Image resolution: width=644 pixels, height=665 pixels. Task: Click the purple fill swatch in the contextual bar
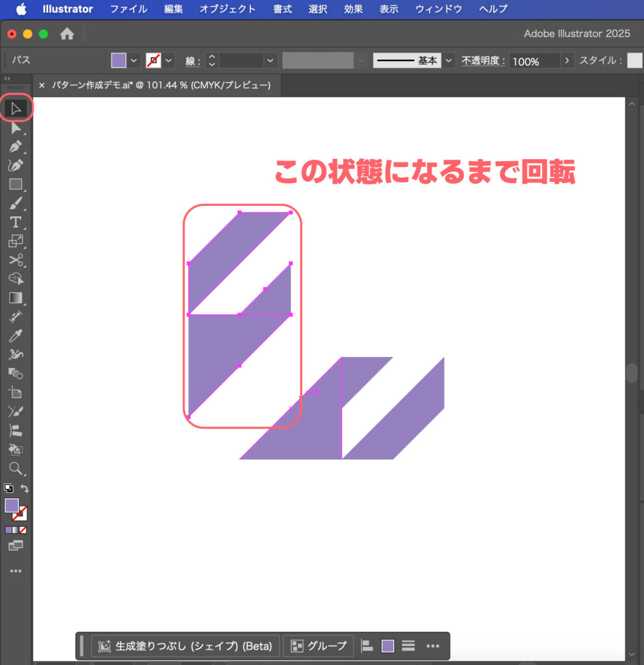pyautogui.click(x=388, y=646)
